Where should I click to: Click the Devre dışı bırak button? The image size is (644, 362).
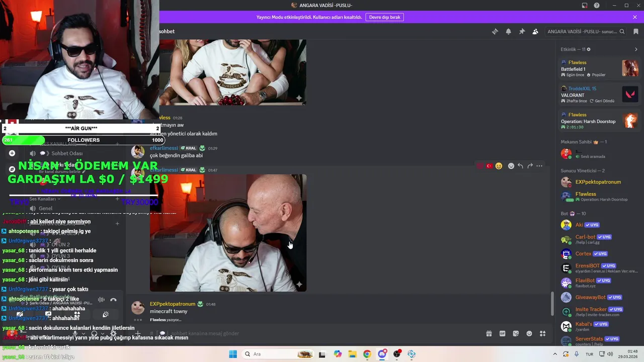coord(385,17)
